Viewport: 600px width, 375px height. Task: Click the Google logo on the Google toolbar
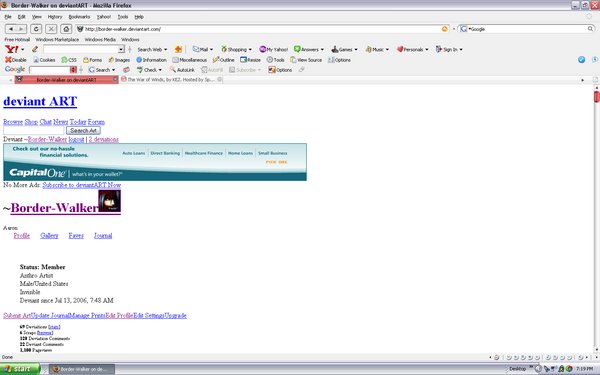click(15, 69)
